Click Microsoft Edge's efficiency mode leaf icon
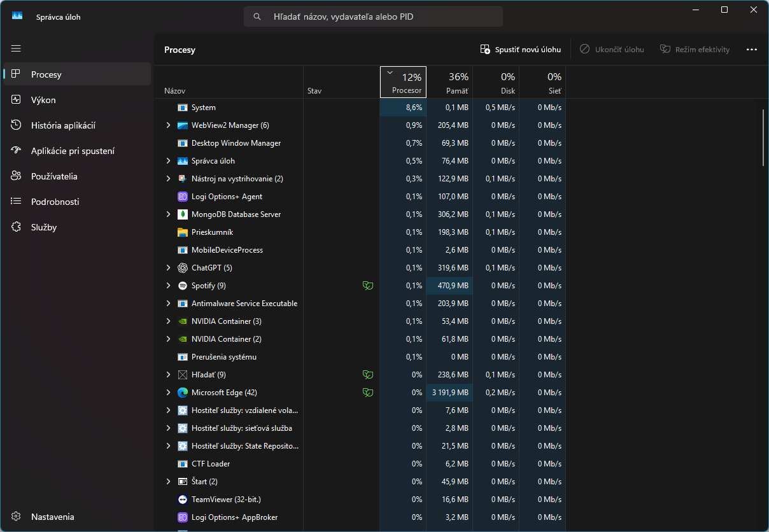The image size is (769, 532). click(368, 393)
